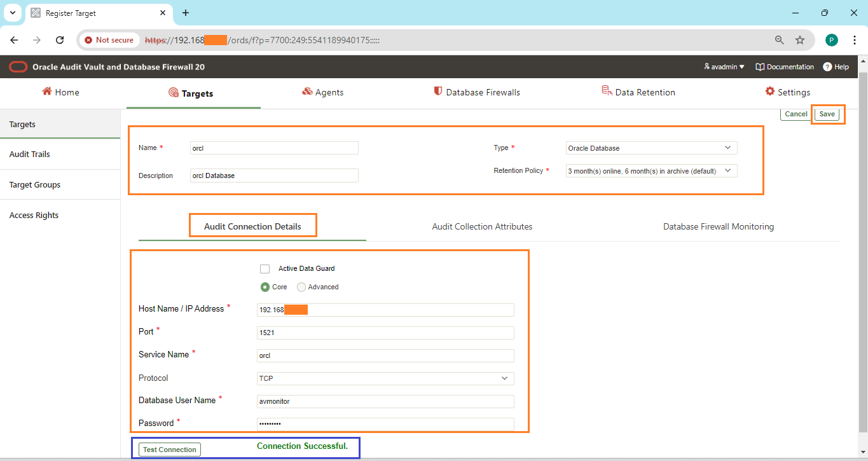Select the Core radio option

[265, 287]
